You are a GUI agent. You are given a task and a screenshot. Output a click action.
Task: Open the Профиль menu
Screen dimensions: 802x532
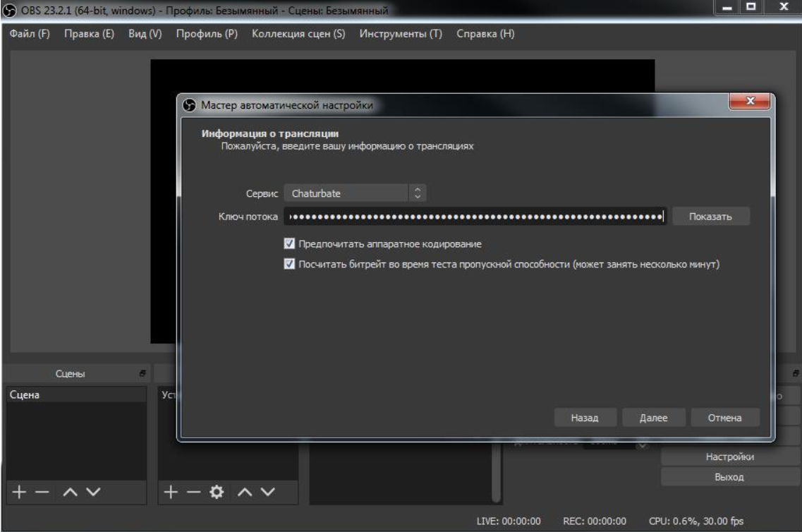pos(207,34)
